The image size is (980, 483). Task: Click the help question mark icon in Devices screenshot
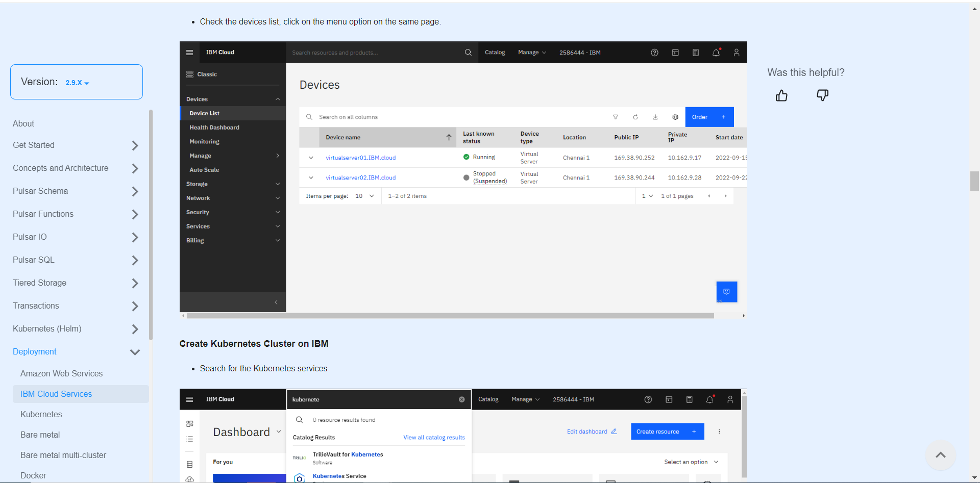pos(654,53)
